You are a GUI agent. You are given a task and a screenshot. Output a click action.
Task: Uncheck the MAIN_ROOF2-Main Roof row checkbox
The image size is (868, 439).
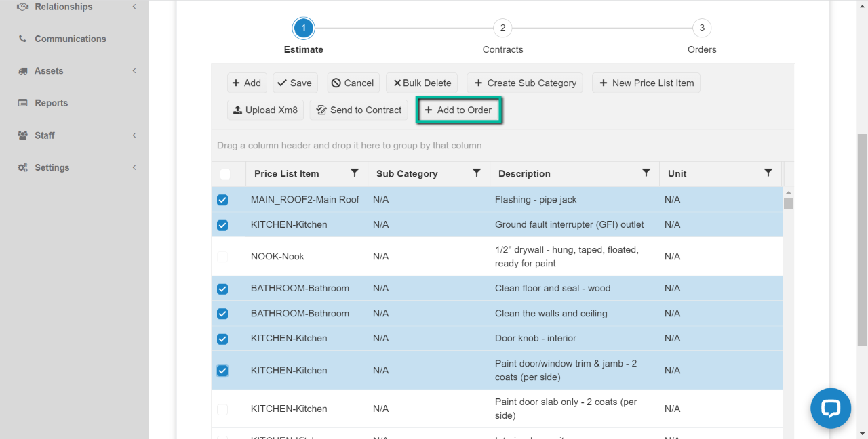222,200
